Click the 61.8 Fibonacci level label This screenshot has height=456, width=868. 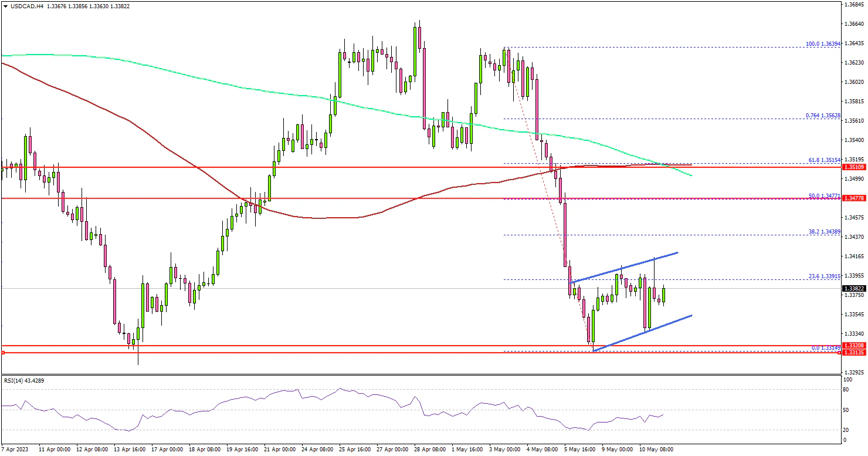(x=823, y=160)
